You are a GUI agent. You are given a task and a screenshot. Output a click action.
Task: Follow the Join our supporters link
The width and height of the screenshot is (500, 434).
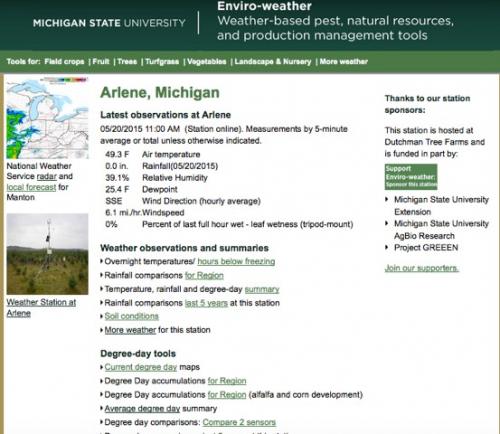pos(422,268)
